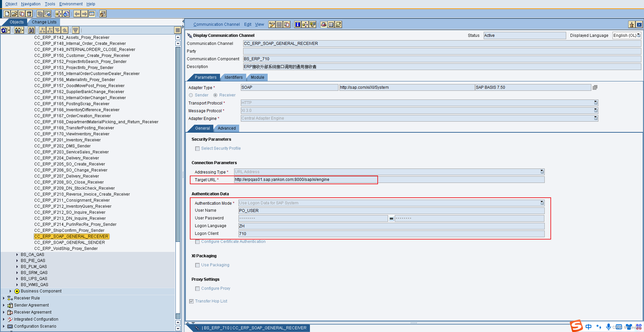Check the Select Security Profile checkbox
Viewport: 644px width, 332px height.
point(198,148)
